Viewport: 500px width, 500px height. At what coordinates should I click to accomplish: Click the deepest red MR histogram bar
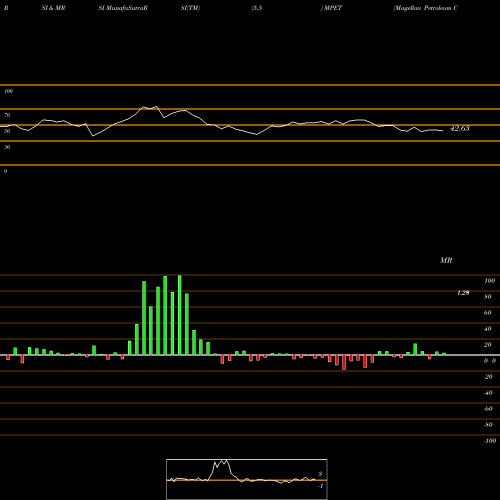click(x=344, y=362)
